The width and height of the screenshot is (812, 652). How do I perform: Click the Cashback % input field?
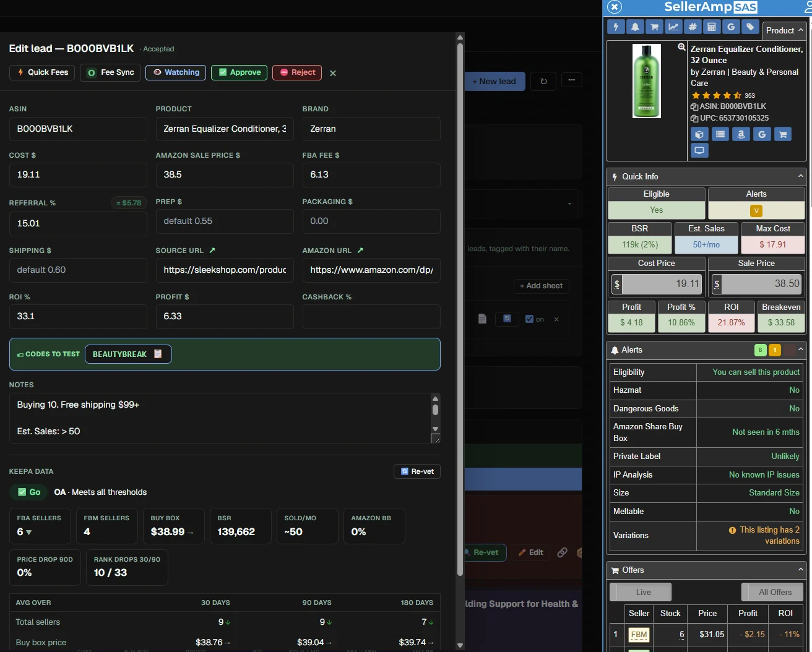[371, 316]
